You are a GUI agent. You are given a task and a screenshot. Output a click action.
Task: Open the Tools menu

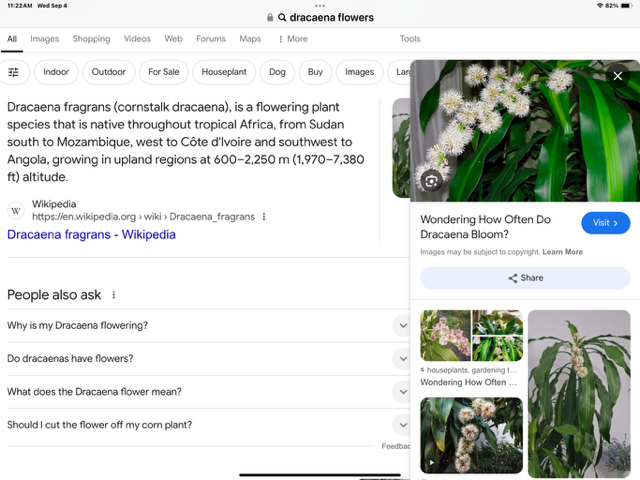point(410,39)
